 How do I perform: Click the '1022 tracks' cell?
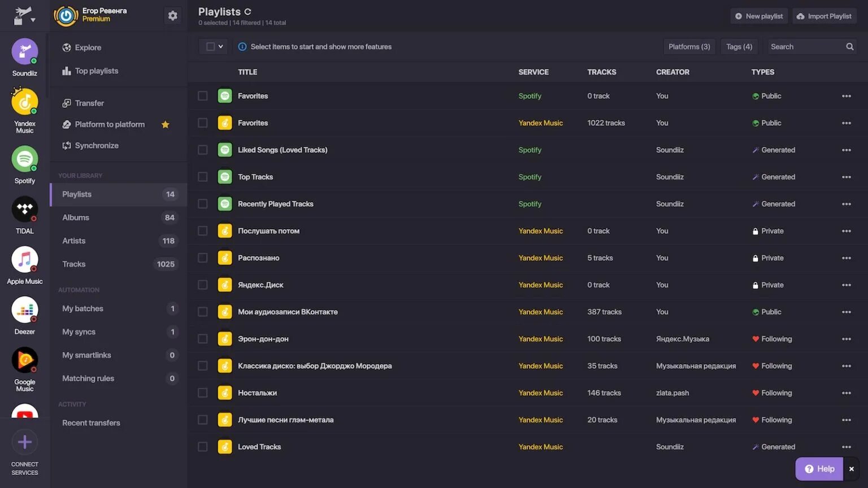(606, 123)
